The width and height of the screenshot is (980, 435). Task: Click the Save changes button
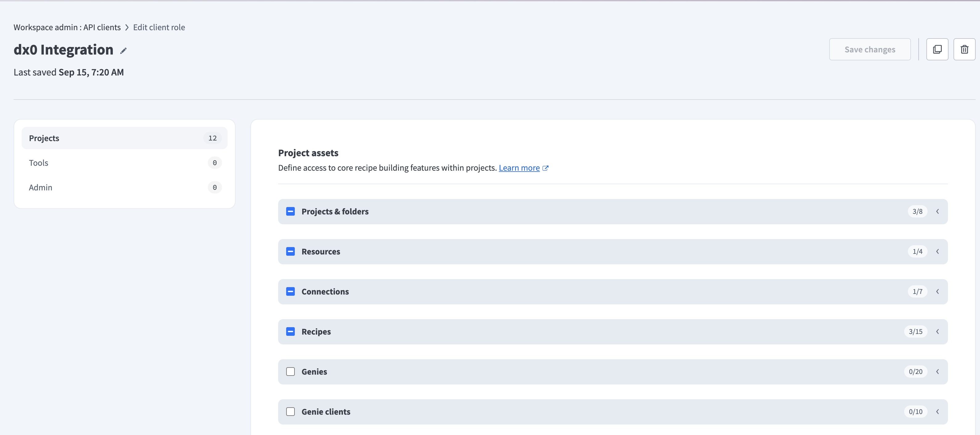pyautogui.click(x=870, y=49)
